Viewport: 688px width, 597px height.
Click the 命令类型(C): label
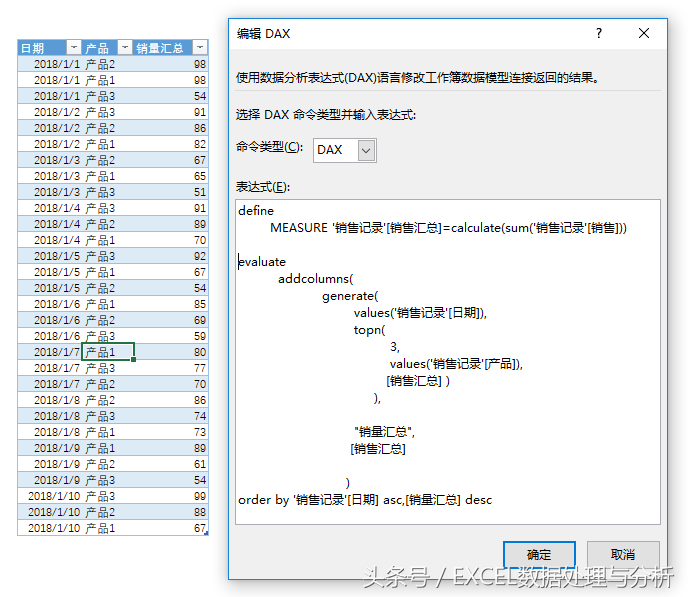tap(269, 147)
